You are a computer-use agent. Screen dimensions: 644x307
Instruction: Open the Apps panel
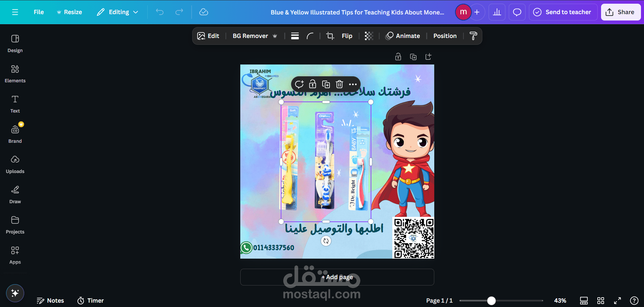click(x=15, y=255)
